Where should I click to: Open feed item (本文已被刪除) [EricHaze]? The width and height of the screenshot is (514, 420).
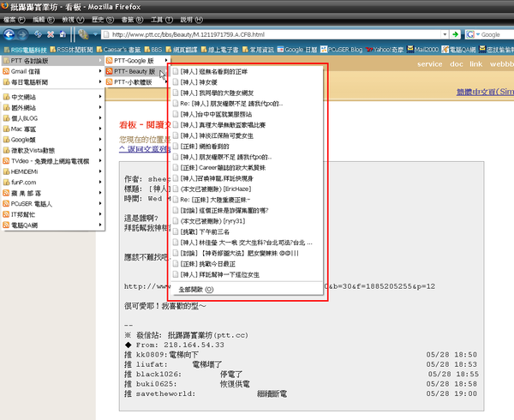[x=246, y=189]
